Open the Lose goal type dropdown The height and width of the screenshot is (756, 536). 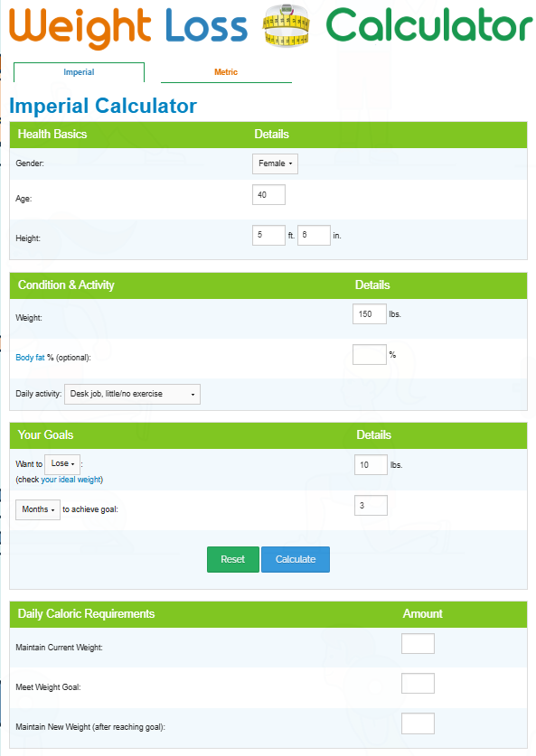[62, 464]
